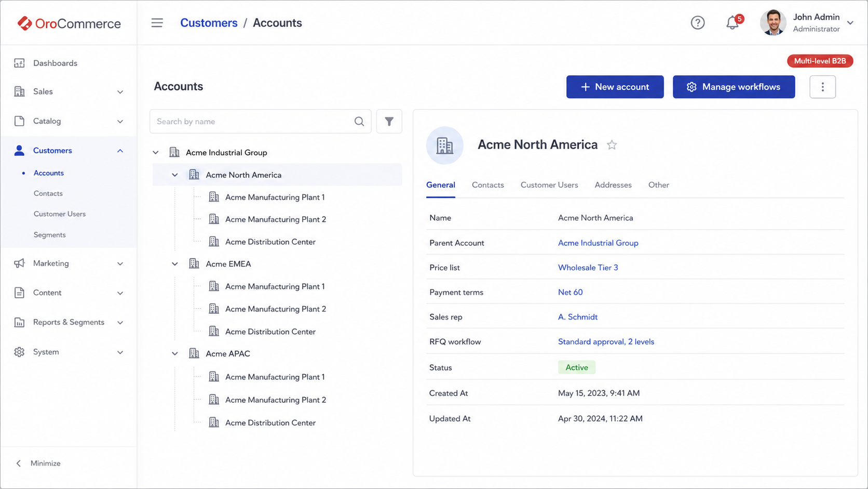868x489 pixels.
Task: Open the Customer Users submenu item in the sidebar
Action: (x=60, y=214)
